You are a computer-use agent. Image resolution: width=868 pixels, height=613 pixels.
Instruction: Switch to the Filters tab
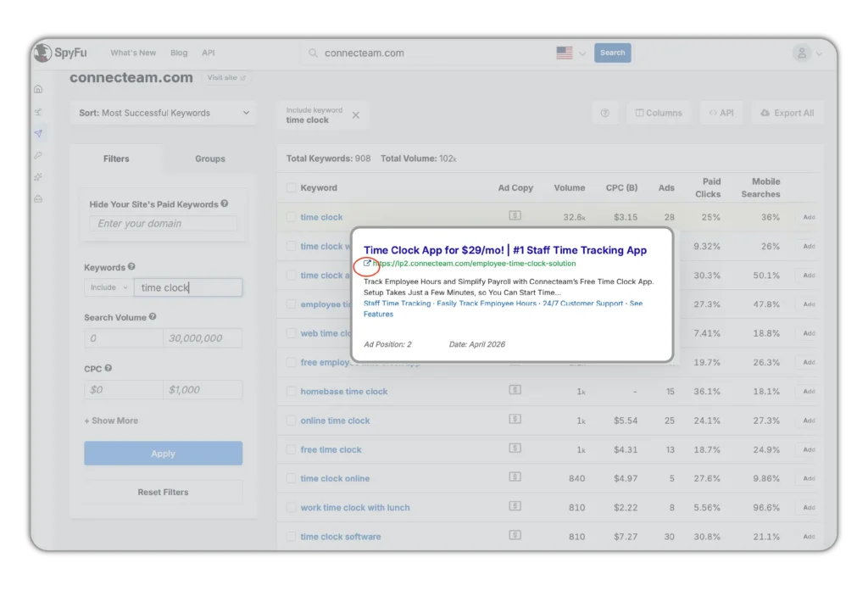tap(116, 159)
